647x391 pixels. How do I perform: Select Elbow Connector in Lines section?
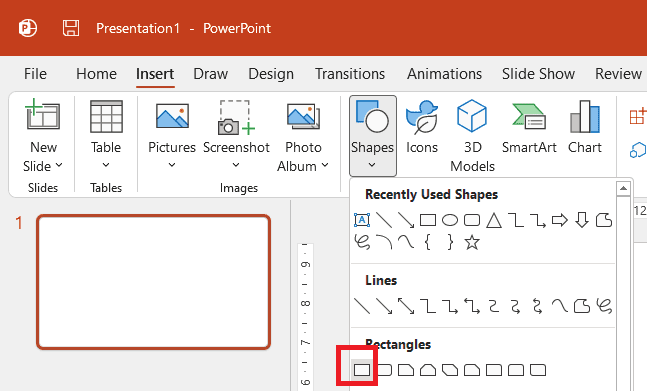[428, 306]
